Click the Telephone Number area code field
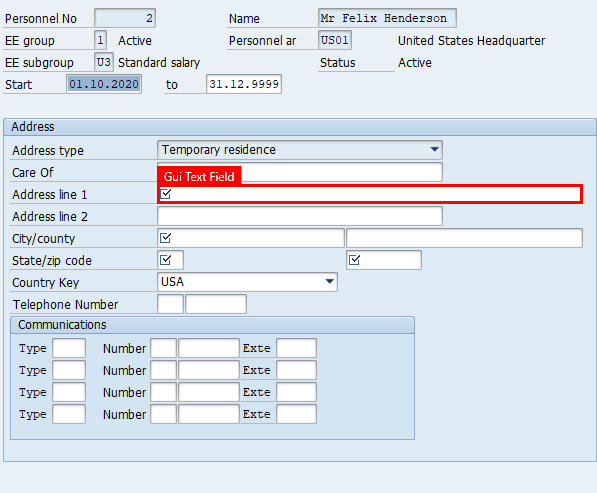The image size is (597, 493). [170, 304]
